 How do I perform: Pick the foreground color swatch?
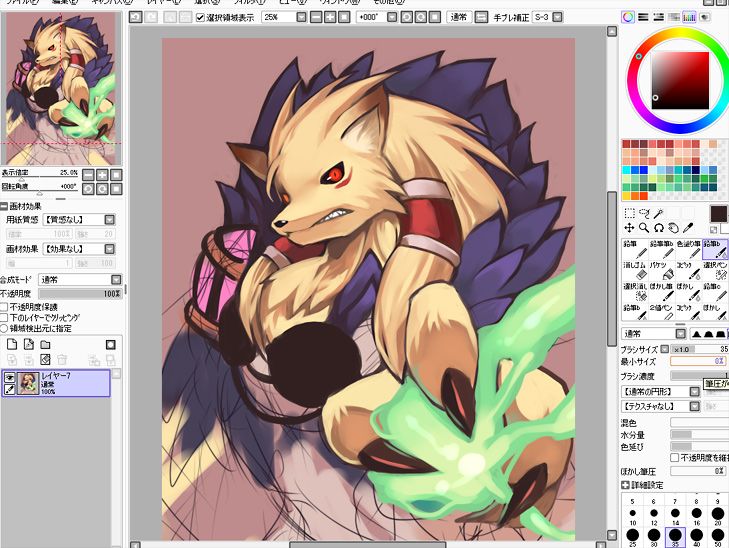[718, 214]
